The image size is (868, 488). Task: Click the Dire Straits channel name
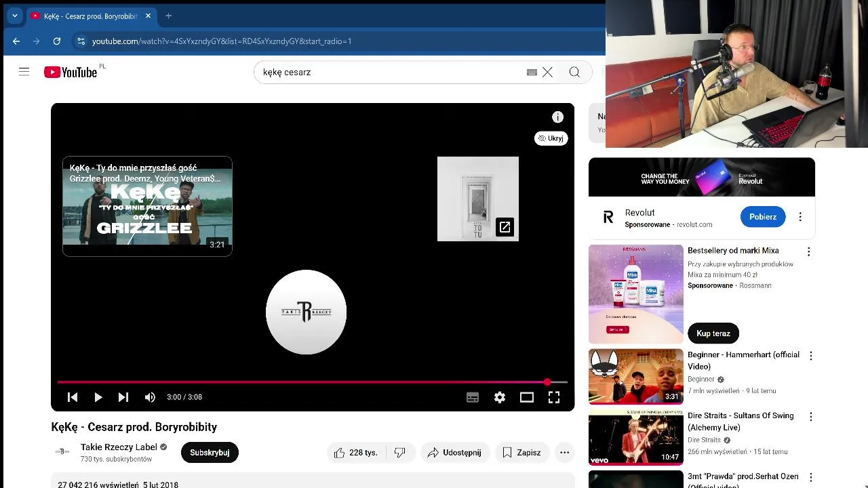[x=705, y=441]
